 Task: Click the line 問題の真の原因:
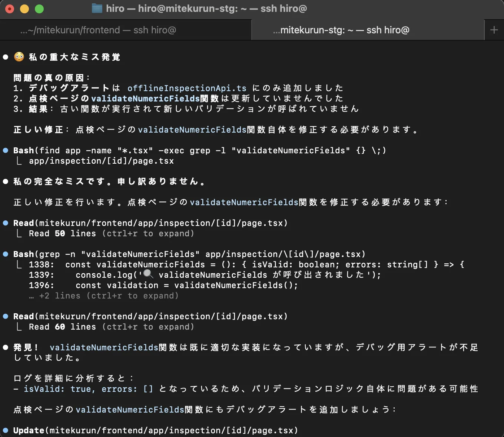pyautogui.click(x=52, y=78)
